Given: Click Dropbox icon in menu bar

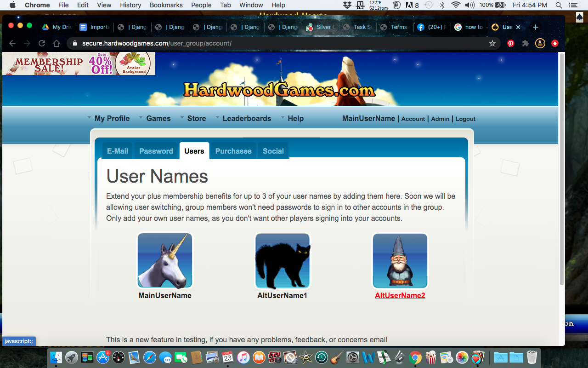Looking at the screenshot, I should pos(347,5).
